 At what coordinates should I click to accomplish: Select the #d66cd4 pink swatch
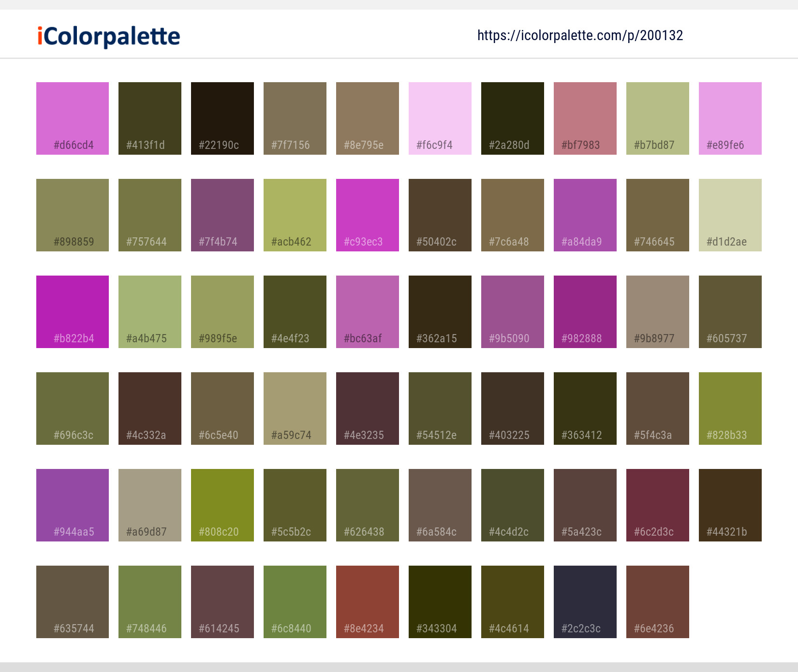[x=72, y=118]
